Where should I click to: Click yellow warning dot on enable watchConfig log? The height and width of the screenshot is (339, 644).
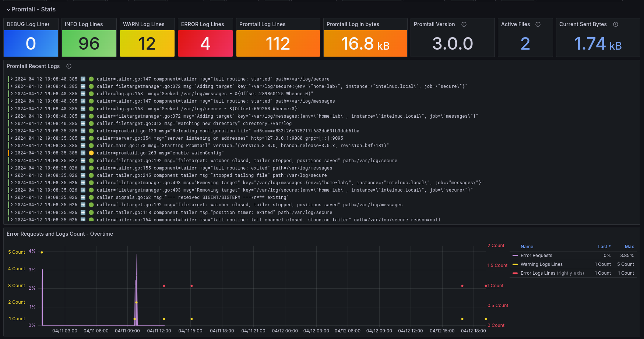click(91, 153)
